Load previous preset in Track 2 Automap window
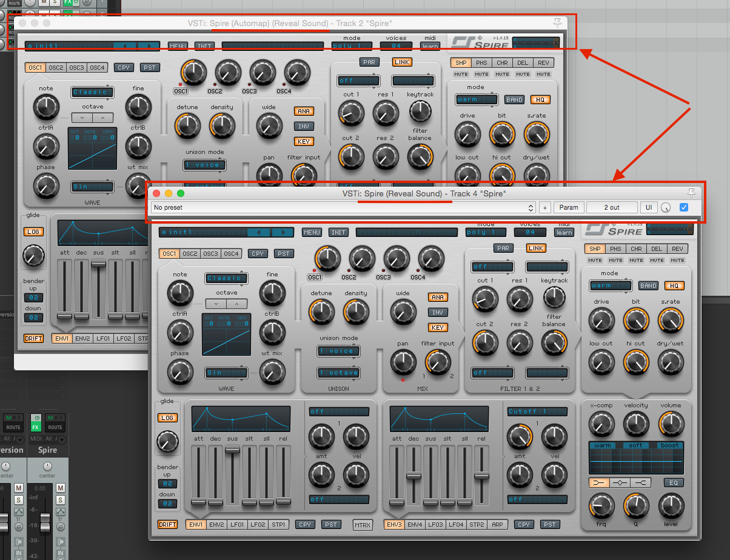Viewport: 730px width, 560px height. point(126,45)
